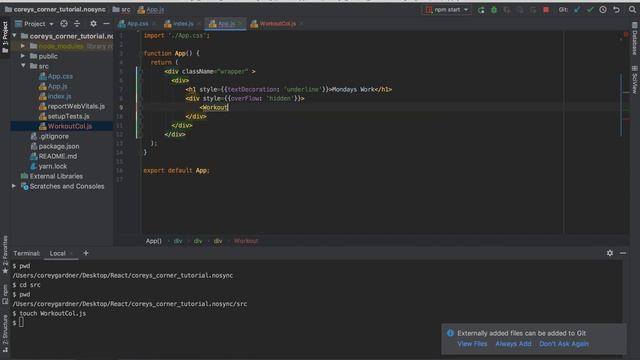Expand the public folder arrow
Viewport: 640px width, 360px height.
(x=23, y=56)
